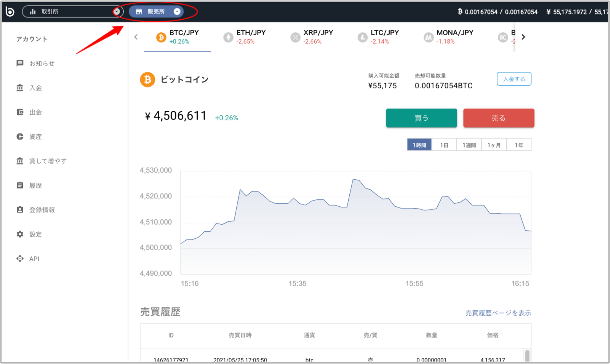Screen dimensions: 610x364
Task: Click the trade history scrollbar
Action: point(527,355)
